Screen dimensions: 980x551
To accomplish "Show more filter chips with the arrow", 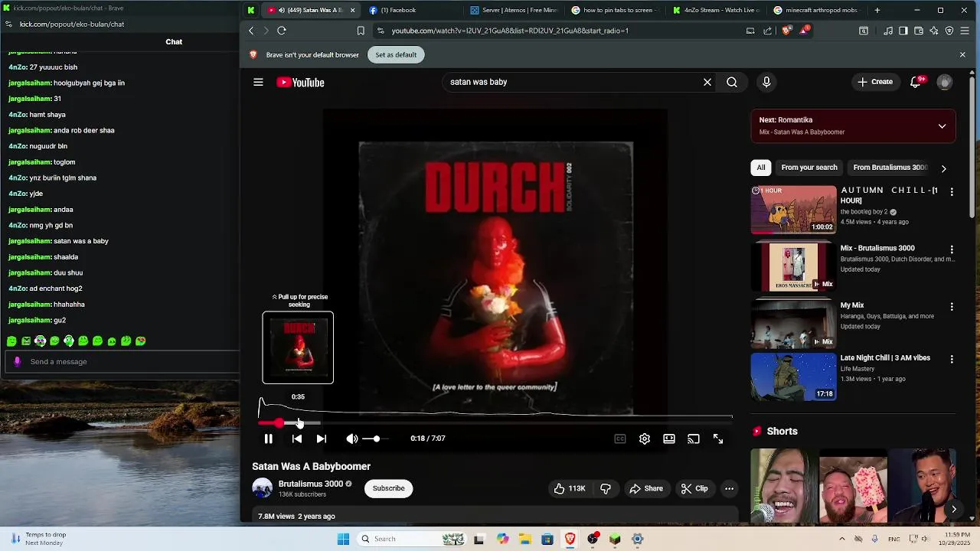I will pyautogui.click(x=943, y=168).
